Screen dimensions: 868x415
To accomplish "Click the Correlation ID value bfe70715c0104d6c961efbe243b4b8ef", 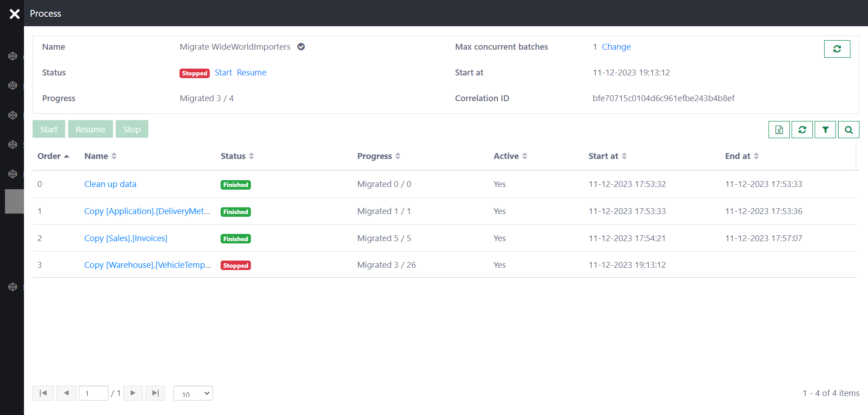I will (663, 98).
